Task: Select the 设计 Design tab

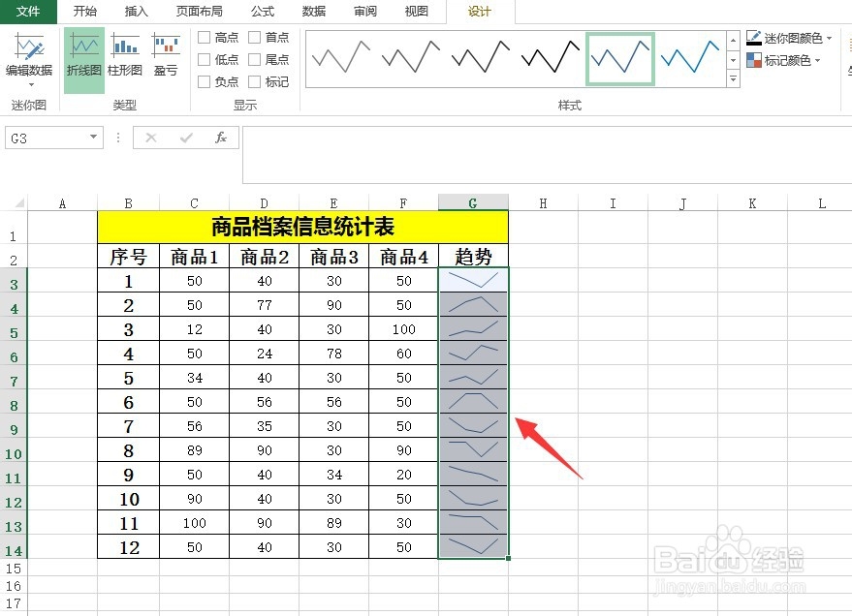Action: click(479, 12)
